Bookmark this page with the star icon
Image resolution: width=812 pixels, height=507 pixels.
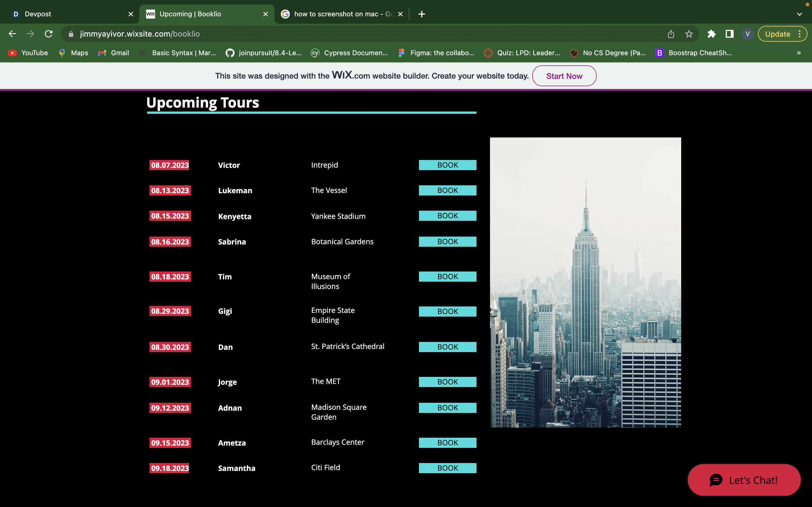pos(689,34)
